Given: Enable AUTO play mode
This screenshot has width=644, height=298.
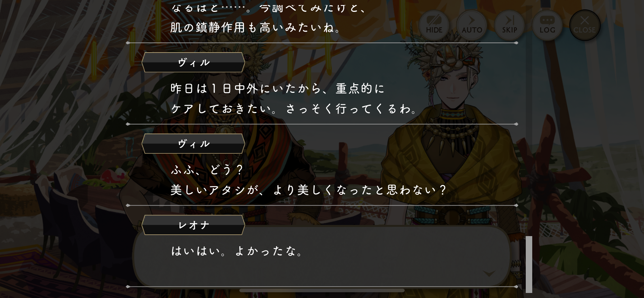Looking at the screenshot, I should click(x=472, y=25).
